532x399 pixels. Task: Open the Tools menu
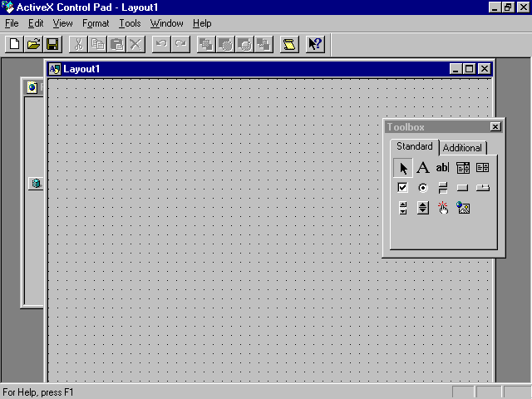point(130,23)
